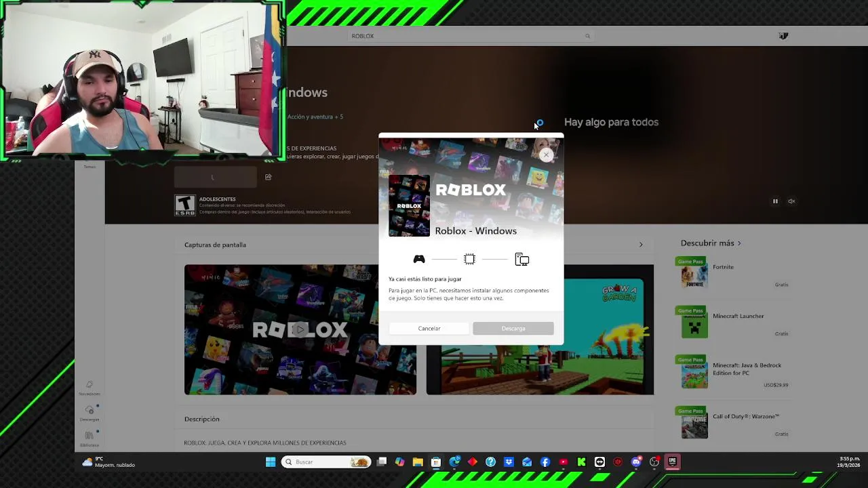This screenshot has height=488, width=868.
Task: Open Outlook mail from taskbar
Action: tap(527, 462)
